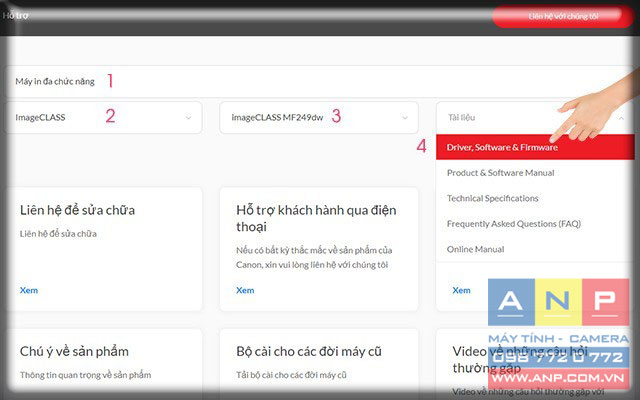The image size is (640, 400).
Task: Open the 'Máy in đa chức năng' product field
Action: (318, 82)
